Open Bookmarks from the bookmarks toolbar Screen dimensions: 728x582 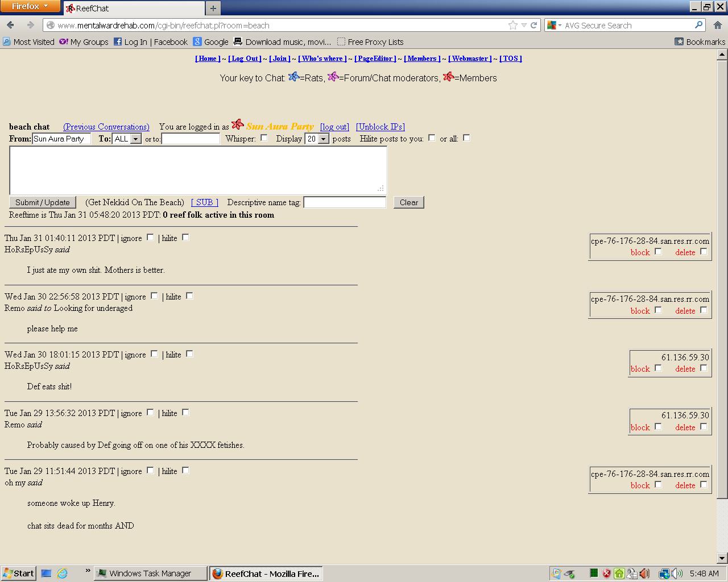click(700, 41)
